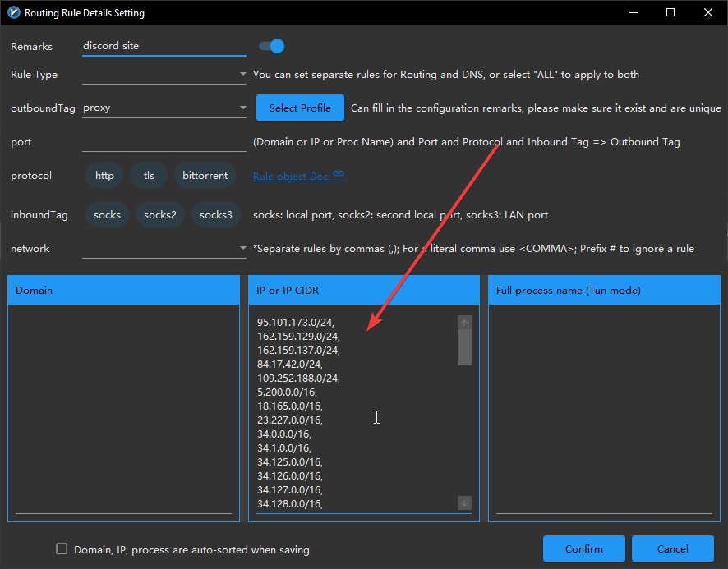Click the IP list scroll down arrow

click(x=464, y=502)
